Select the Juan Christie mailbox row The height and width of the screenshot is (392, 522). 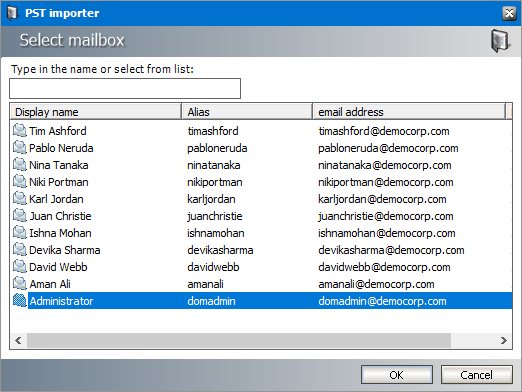point(262,216)
